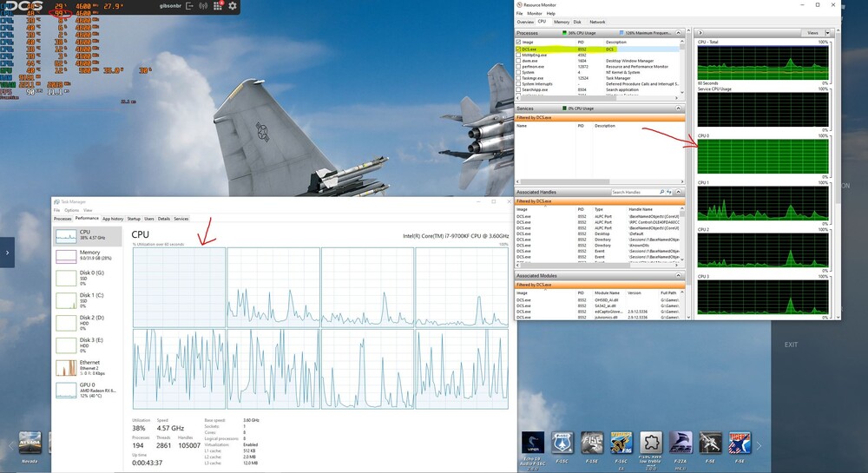Check the perfmon.exe process checkbox

(x=519, y=66)
